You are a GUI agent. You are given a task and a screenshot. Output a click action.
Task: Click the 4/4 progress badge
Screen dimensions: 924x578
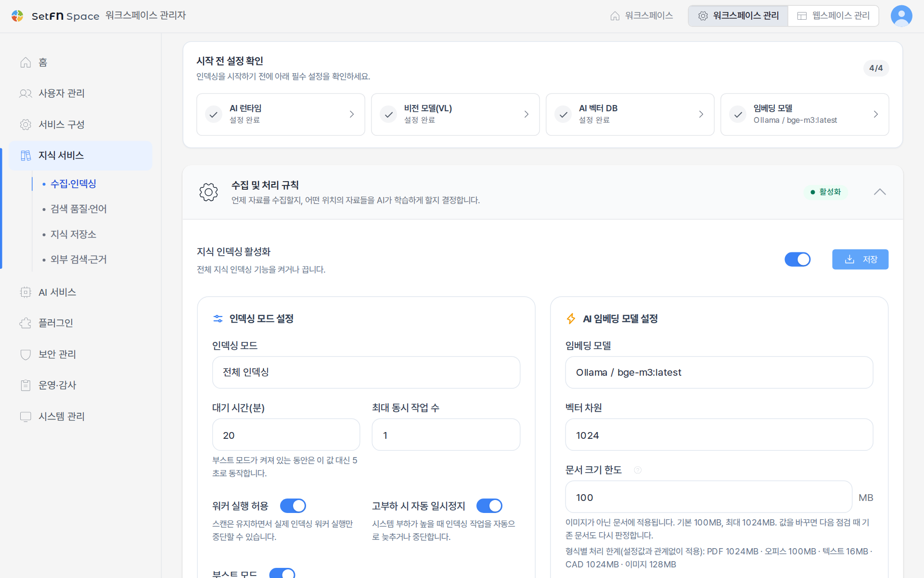click(x=876, y=68)
